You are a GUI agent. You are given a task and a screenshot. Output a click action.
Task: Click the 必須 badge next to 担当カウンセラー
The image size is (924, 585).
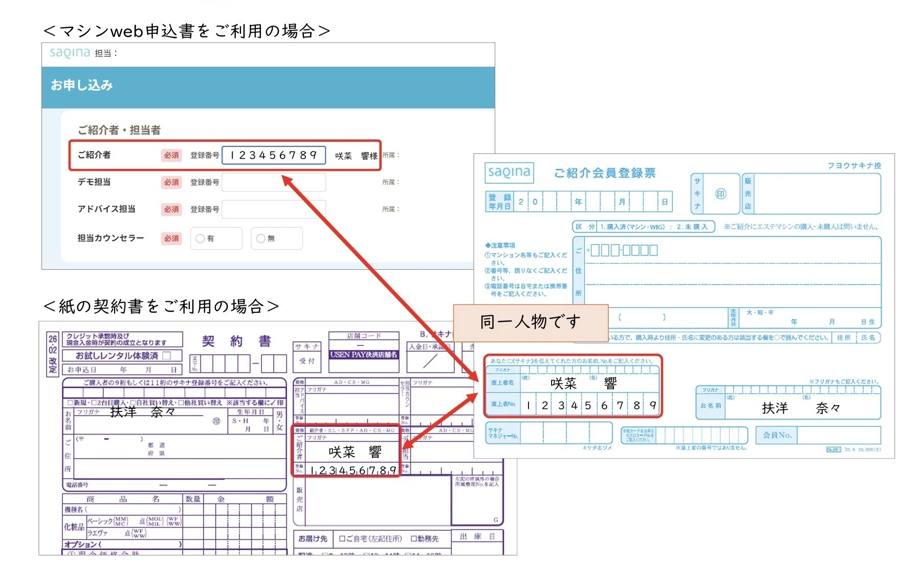pos(171,239)
